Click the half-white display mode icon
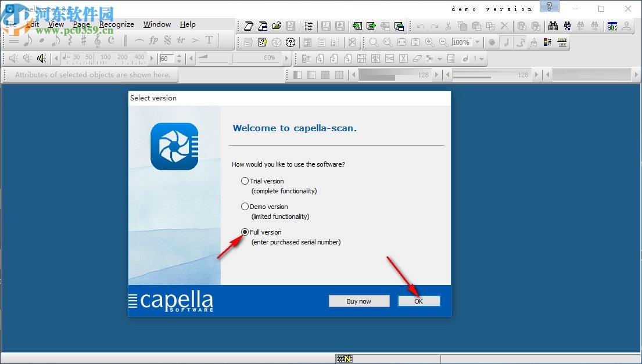The width and height of the screenshot is (642, 364). point(297,75)
